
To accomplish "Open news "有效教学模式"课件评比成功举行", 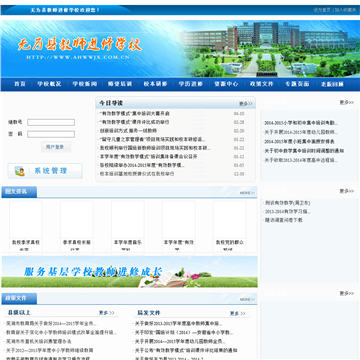I will [x=135, y=122].
